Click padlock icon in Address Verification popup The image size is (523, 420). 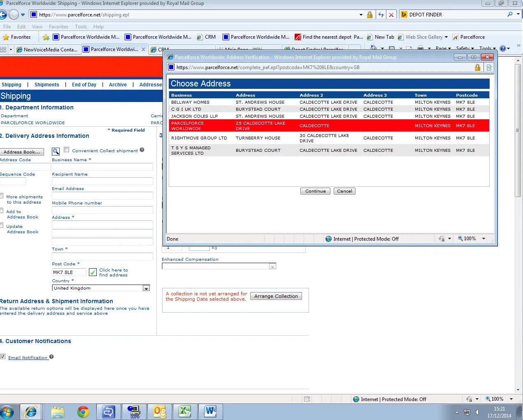[x=477, y=67]
